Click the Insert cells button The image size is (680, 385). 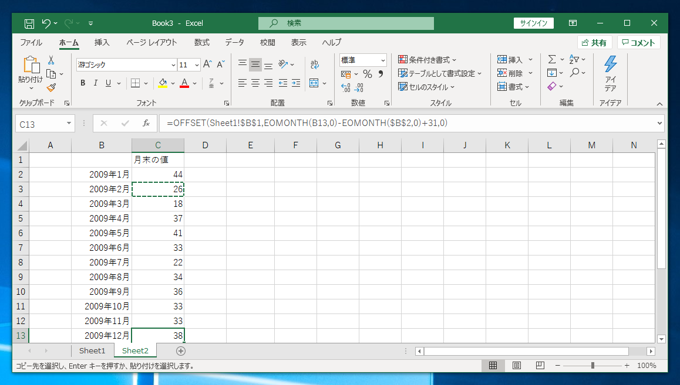coord(510,60)
